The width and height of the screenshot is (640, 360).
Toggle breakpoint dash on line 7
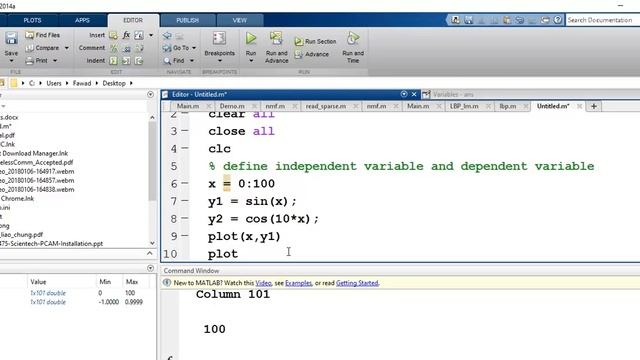click(185, 201)
